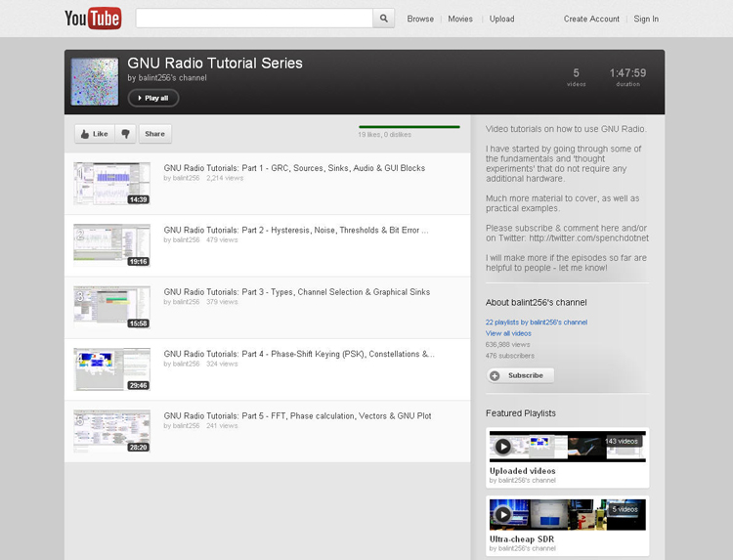Open Part 1 tutorial video thumbnail

point(112,184)
